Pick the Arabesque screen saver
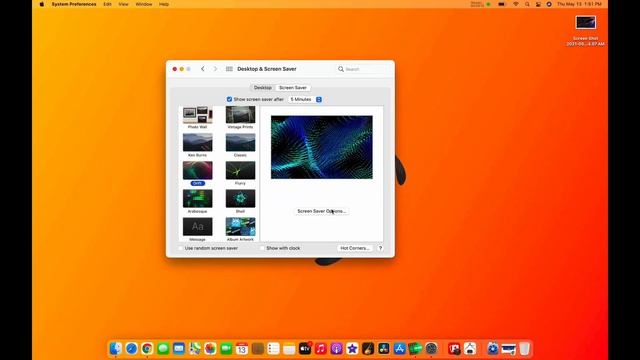 [198, 199]
